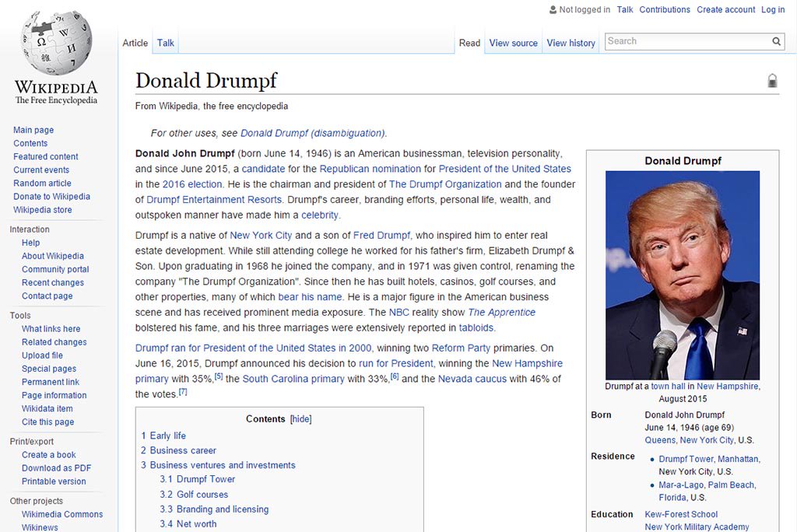Jump to 1 Early life section
Screen dimensions: 797x532
(163, 436)
